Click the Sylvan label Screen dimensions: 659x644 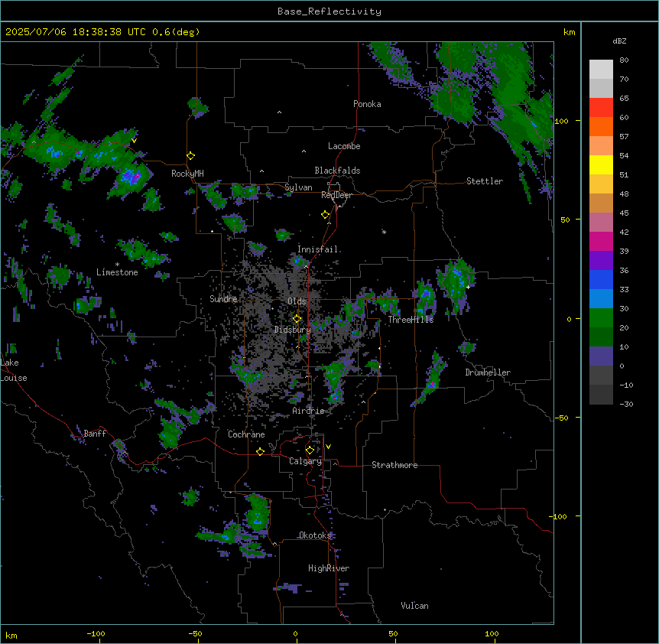[x=298, y=187]
